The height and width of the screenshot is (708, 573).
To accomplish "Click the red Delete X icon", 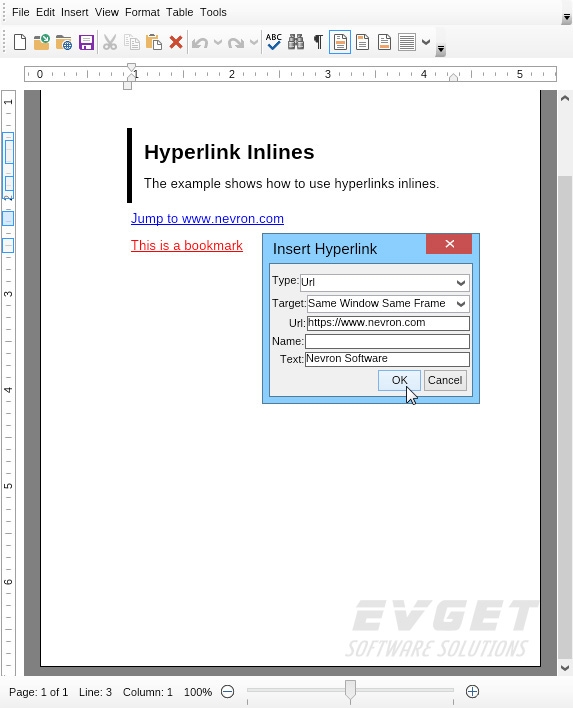I will tap(176, 42).
